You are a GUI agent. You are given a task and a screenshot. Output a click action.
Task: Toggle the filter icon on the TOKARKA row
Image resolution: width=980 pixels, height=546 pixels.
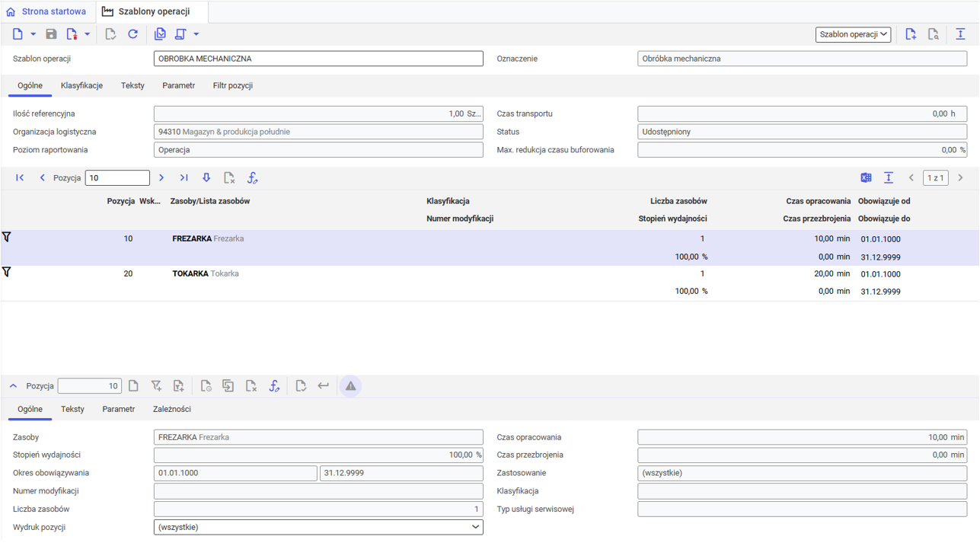(7, 273)
